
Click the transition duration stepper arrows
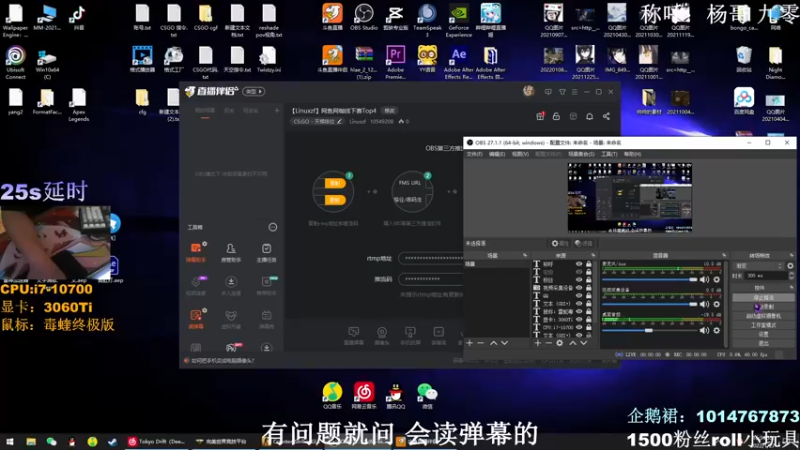click(791, 276)
